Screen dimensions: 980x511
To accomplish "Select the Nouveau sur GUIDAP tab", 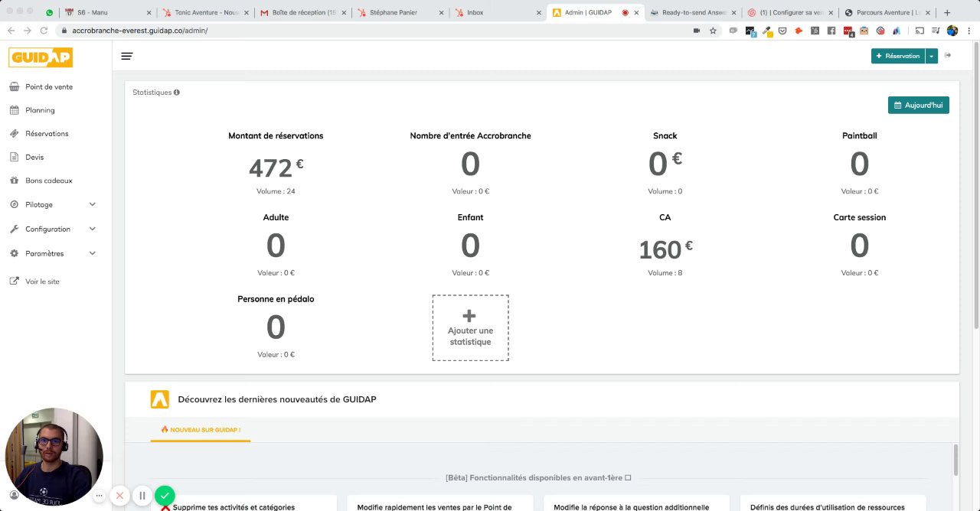I will click(x=201, y=430).
